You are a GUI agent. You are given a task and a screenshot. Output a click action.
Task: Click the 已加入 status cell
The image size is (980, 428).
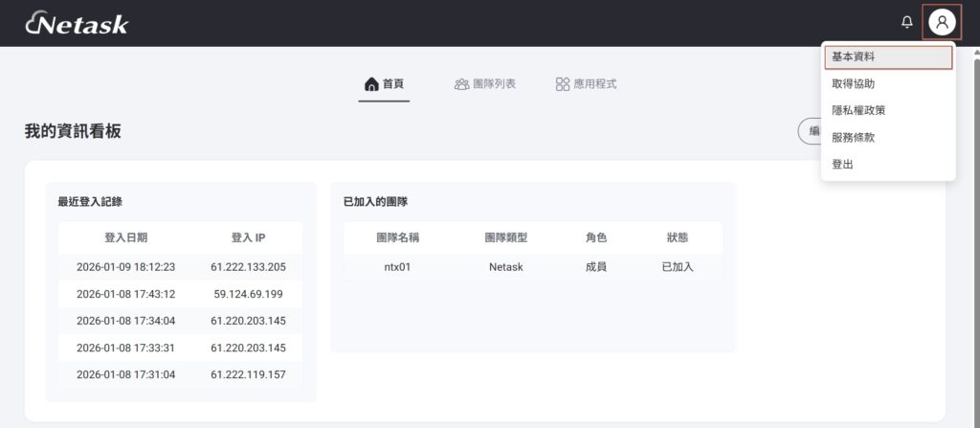point(678,267)
